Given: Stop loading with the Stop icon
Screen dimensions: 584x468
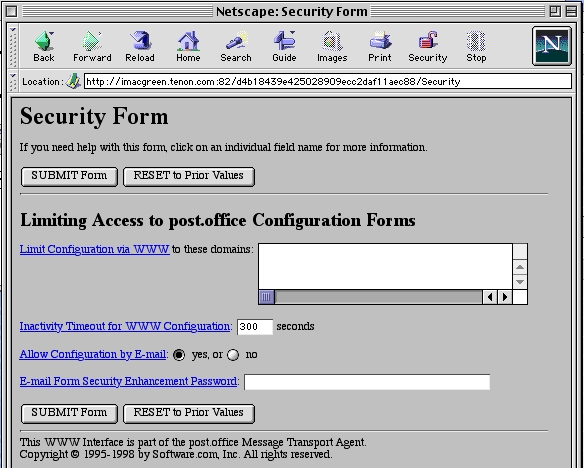Looking at the screenshot, I should 476,46.
